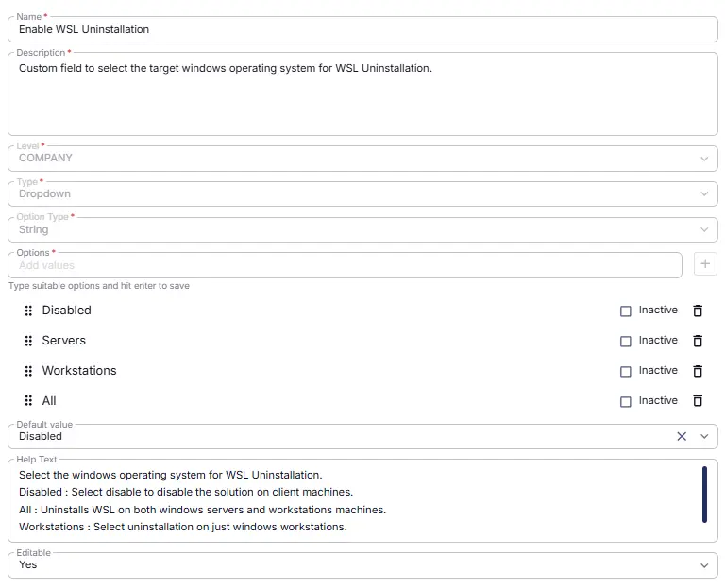Check Inactive box for Servers option
Screen dimensions: 725x588
click(x=625, y=341)
